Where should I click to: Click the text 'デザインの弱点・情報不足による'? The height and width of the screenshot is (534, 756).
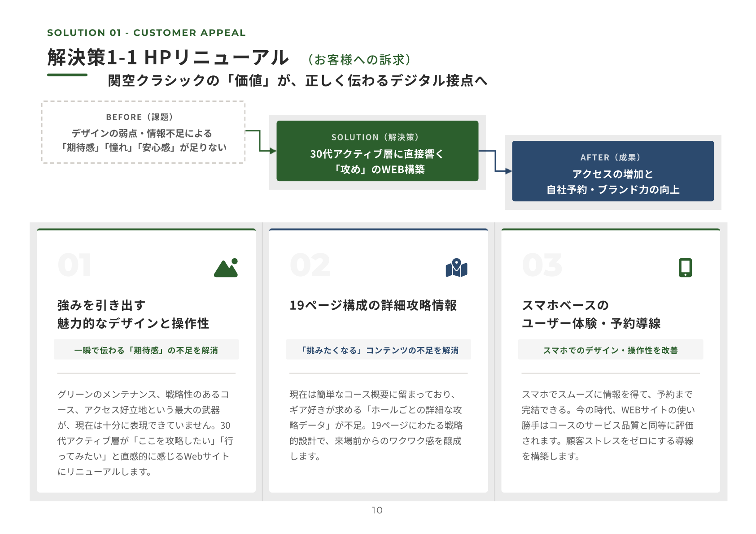[x=142, y=133]
